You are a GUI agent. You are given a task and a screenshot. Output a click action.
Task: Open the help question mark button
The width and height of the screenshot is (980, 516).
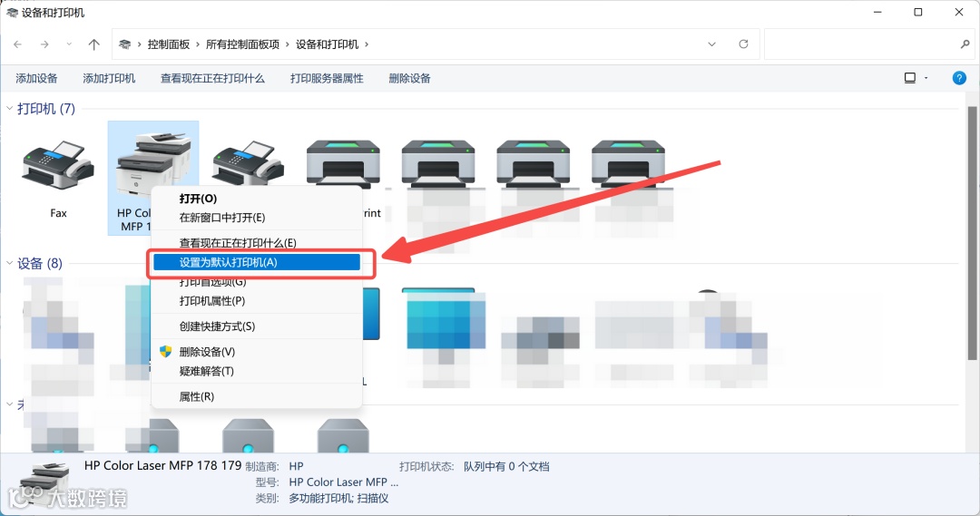pos(959,78)
